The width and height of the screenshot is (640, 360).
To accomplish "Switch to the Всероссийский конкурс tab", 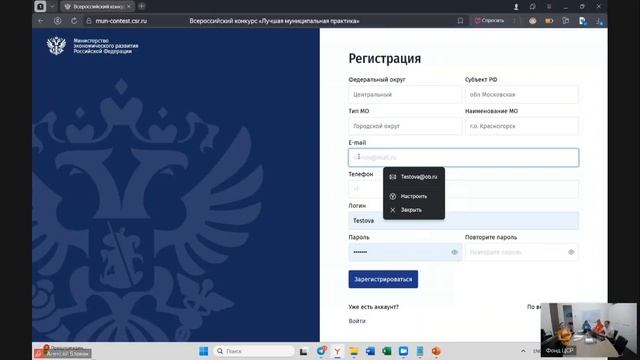I will pos(97,6).
